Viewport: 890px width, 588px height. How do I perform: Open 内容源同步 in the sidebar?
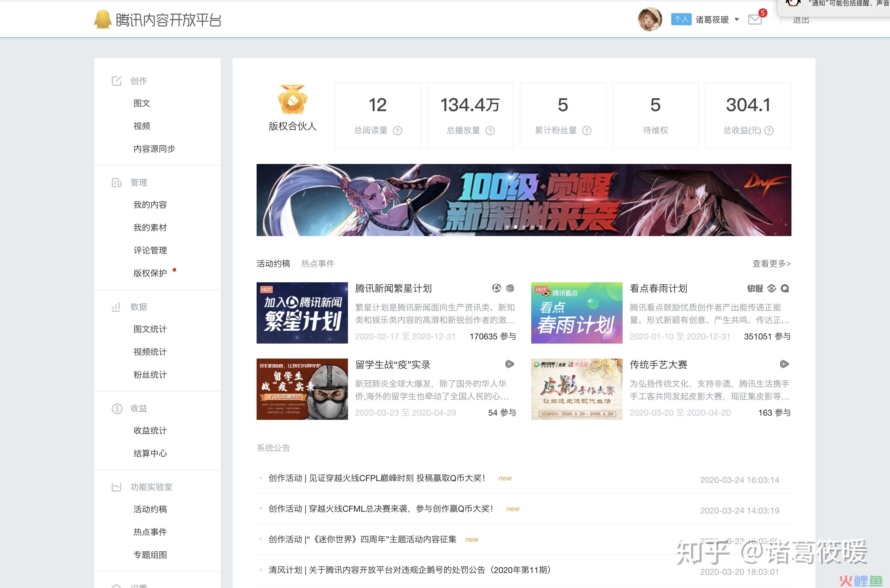pyautogui.click(x=154, y=149)
